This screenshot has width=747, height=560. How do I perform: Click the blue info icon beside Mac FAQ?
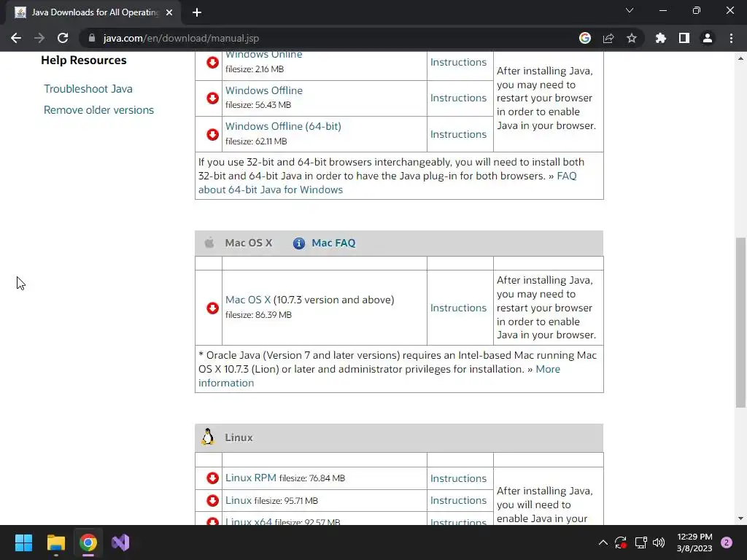coord(298,244)
